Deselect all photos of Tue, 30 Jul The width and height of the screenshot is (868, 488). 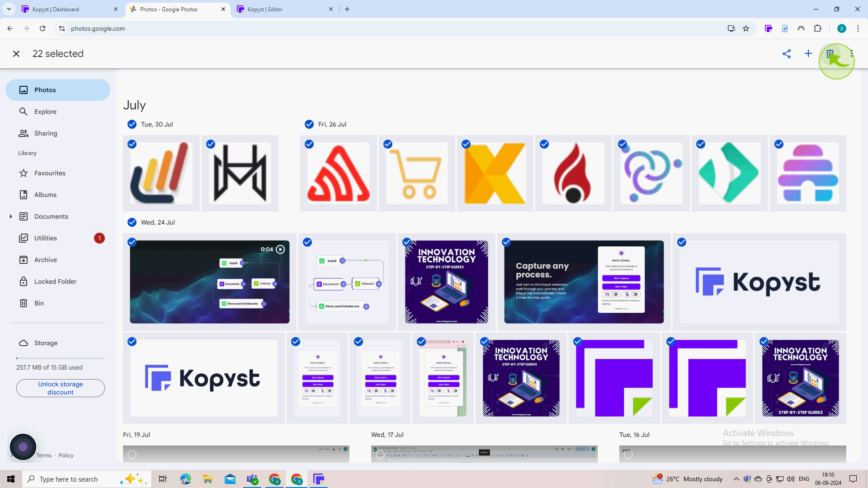tap(132, 124)
